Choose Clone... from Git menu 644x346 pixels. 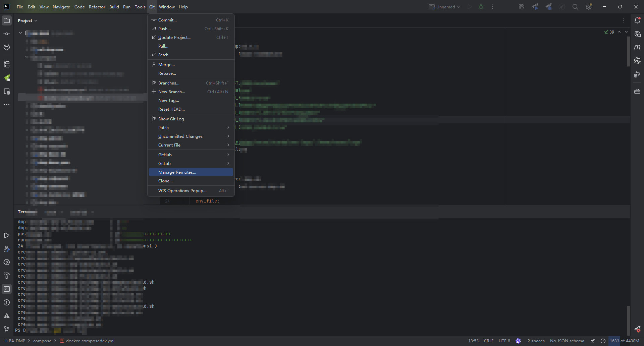[x=191, y=181]
